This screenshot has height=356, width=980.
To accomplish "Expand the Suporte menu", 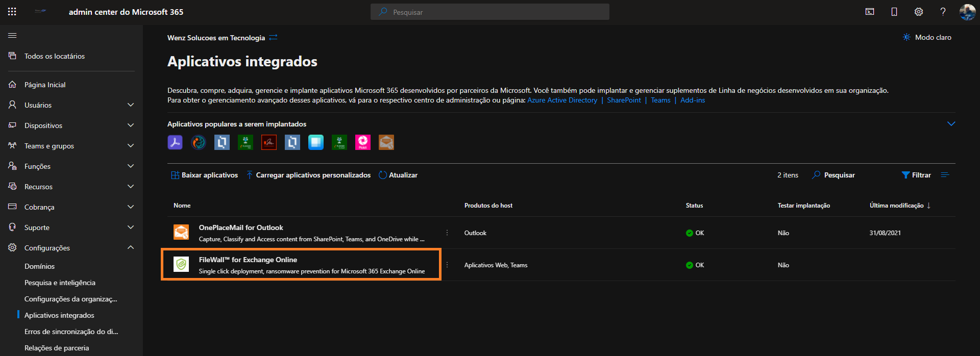I will 71,227.
